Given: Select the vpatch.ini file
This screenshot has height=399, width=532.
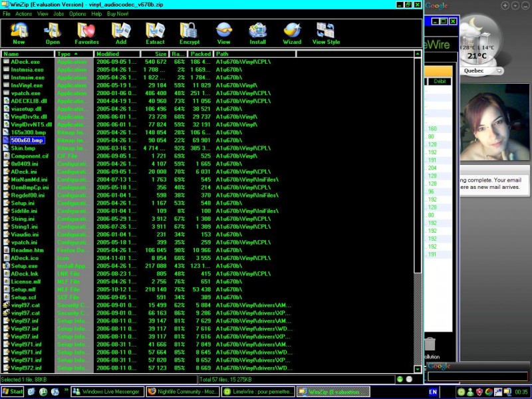Looking at the screenshot, I should [24, 242].
